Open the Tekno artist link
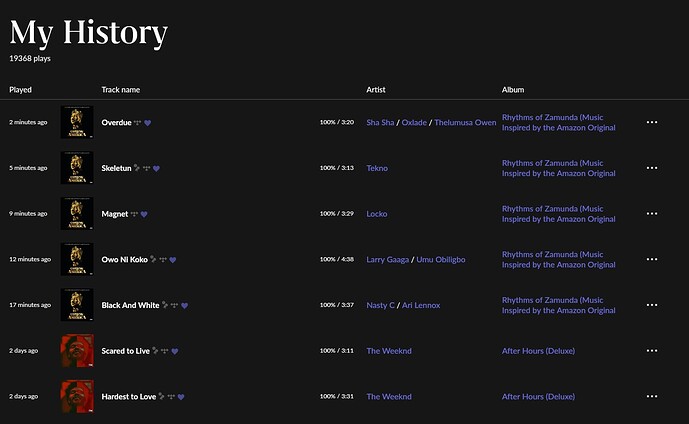The image size is (689, 424). pos(377,168)
